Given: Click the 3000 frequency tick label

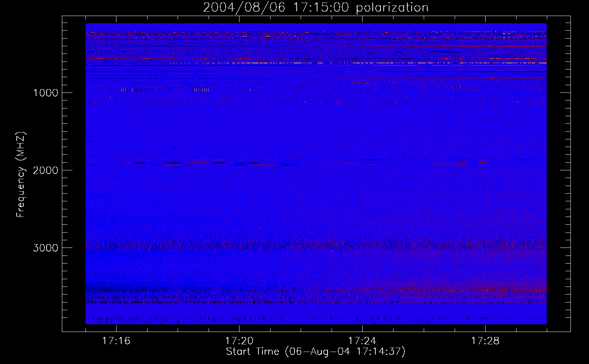Looking at the screenshot, I should pos(46,248).
